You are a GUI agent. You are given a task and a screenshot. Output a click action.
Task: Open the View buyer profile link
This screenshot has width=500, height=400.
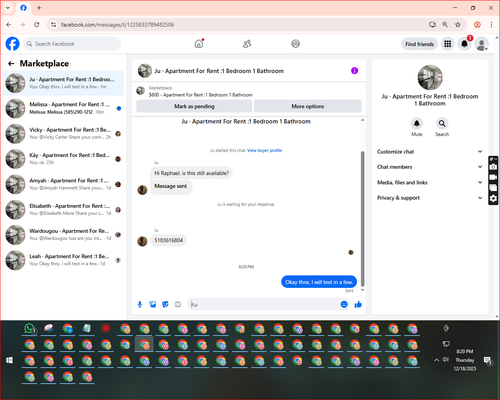(x=264, y=150)
